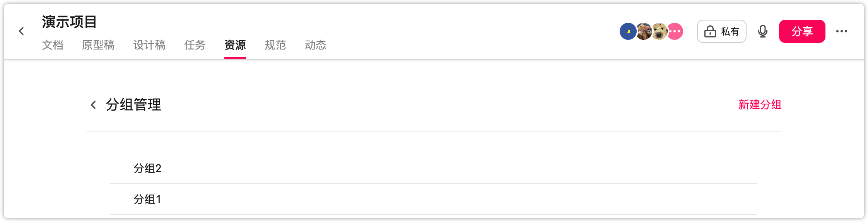Image resolution: width=868 pixels, height=222 pixels.
Task: Switch to the 规范 tab
Action: coord(275,45)
